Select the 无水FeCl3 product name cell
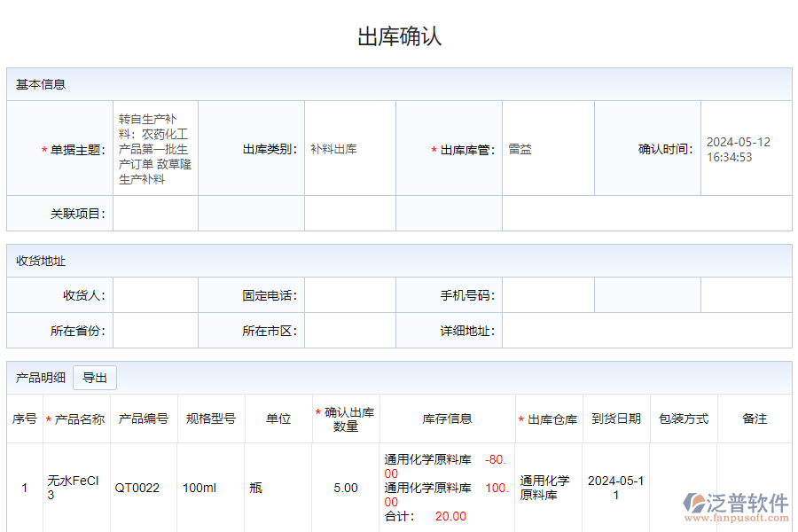The width and height of the screenshot is (798, 532). [72, 486]
